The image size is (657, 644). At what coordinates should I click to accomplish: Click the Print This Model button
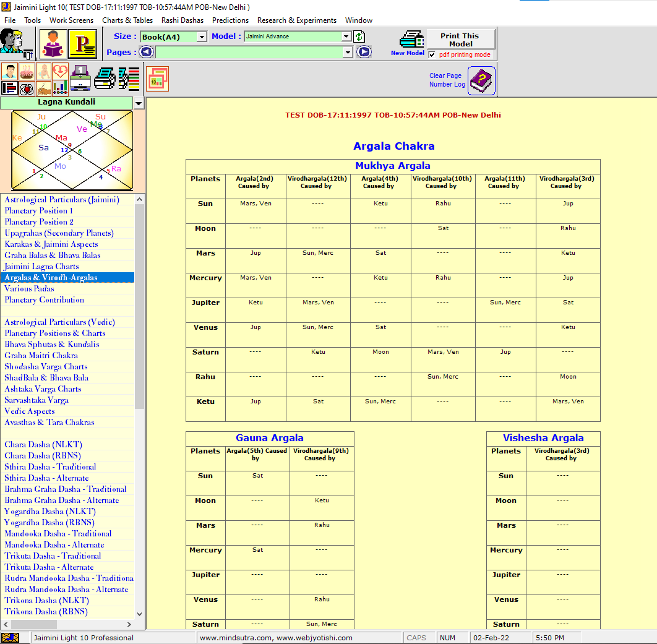tap(460, 40)
